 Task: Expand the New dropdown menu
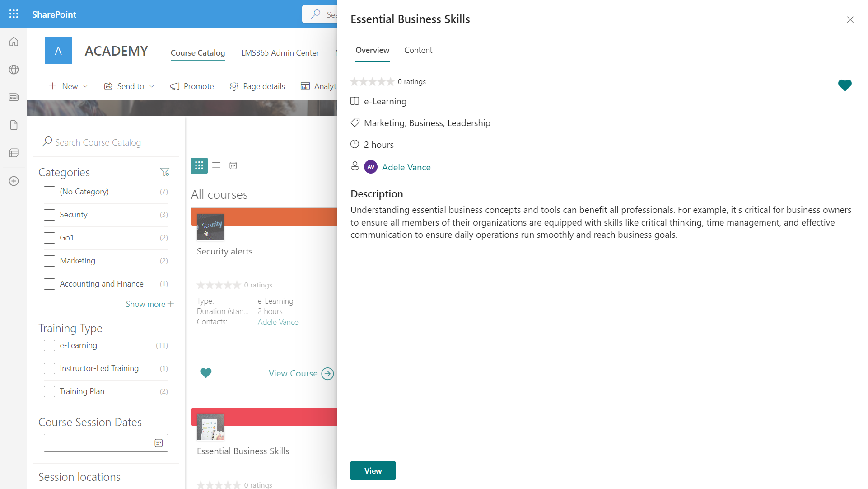tap(68, 86)
